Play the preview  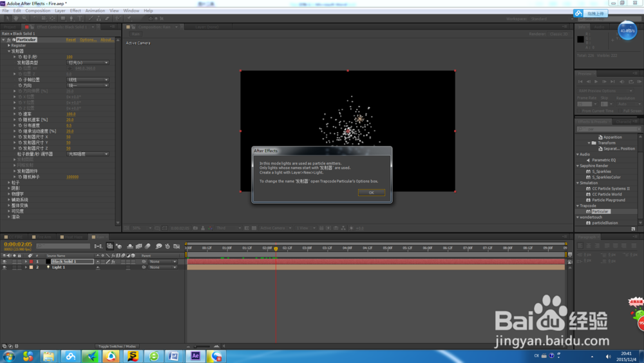tap(596, 82)
